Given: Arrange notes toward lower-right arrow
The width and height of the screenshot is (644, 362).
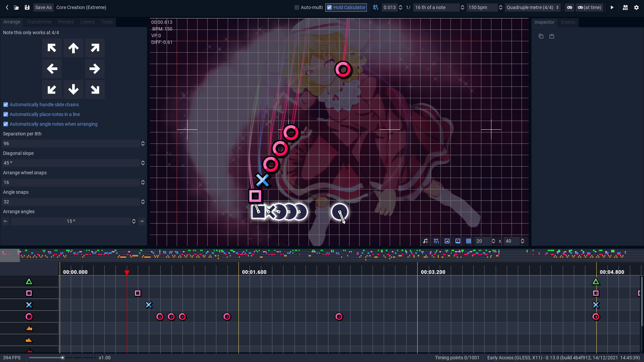Looking at the screenshot, I should (95, 89).
